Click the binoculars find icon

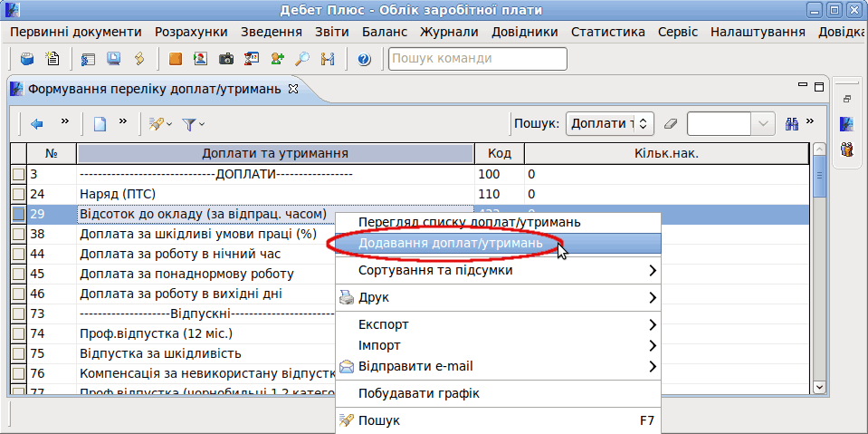click(x=792, y=124)
